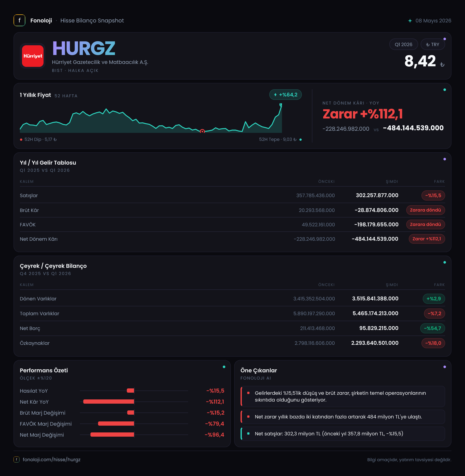
Task: Click the Brüt Marj Değişimi red bar
Action: coord(131,413)
